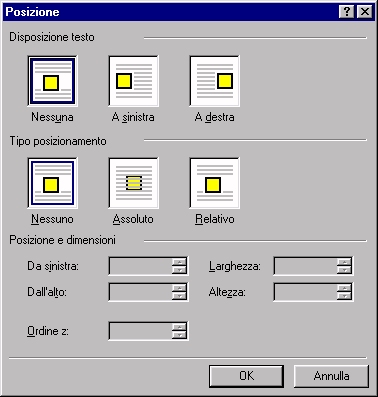The image size is (378, 397).
Task: Increase the Larghezza spinner value
Action: (344, 262)
